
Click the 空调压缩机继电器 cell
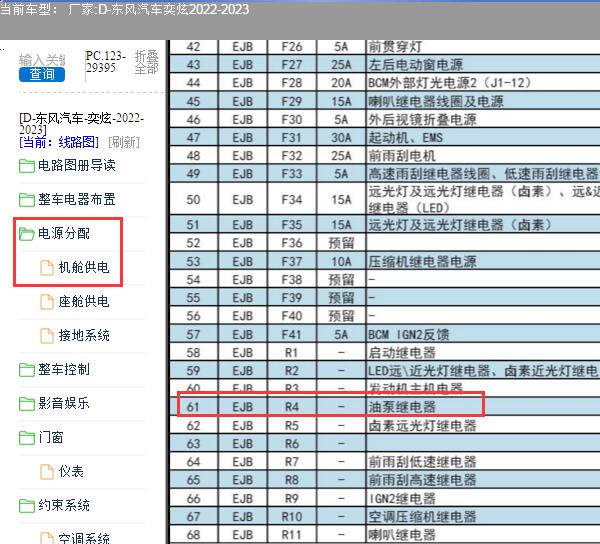(483, 517)
